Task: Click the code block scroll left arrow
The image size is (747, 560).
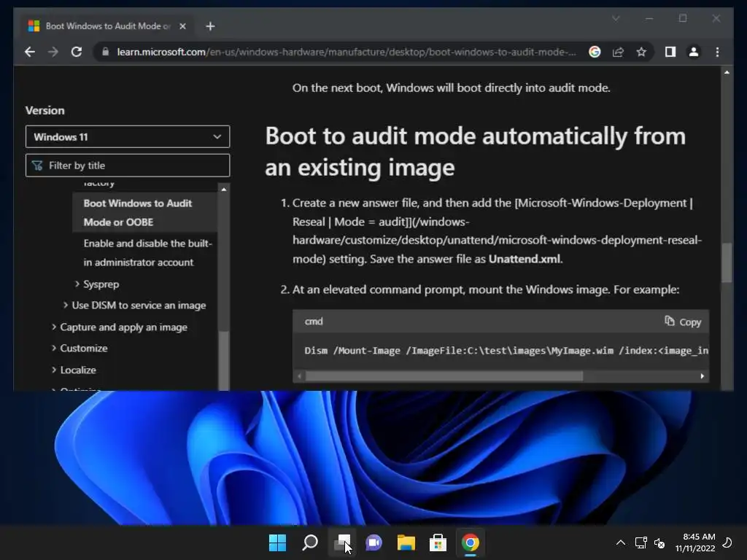Action: click(299, 376)
